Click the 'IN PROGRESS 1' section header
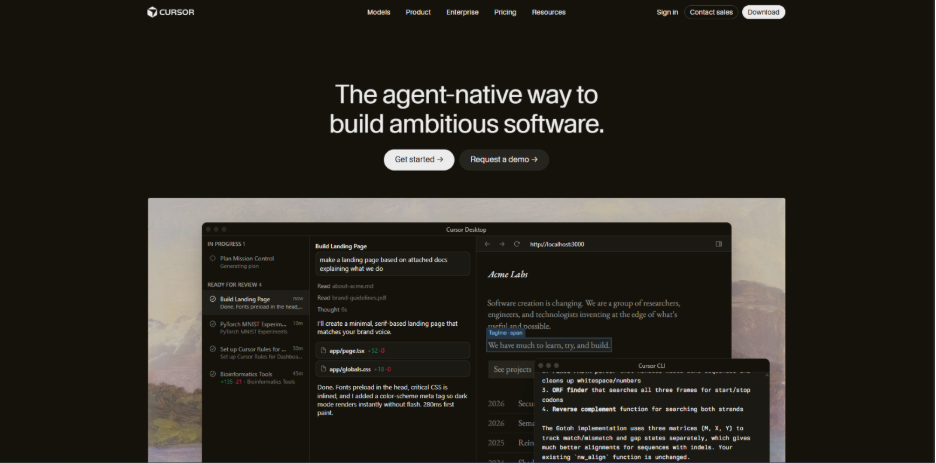Image resolution: width=936 pixels, height=463 pixels. click(226, 244)
